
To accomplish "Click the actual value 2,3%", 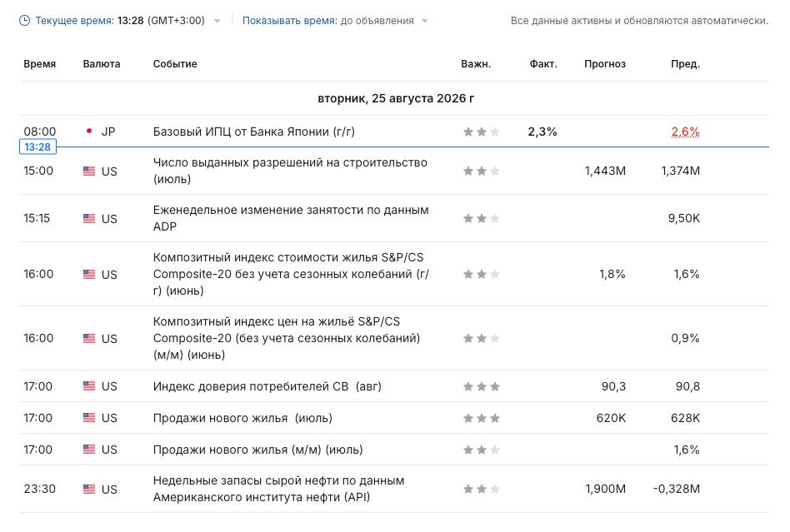I will pyautogui.click(x=542, y=132).
